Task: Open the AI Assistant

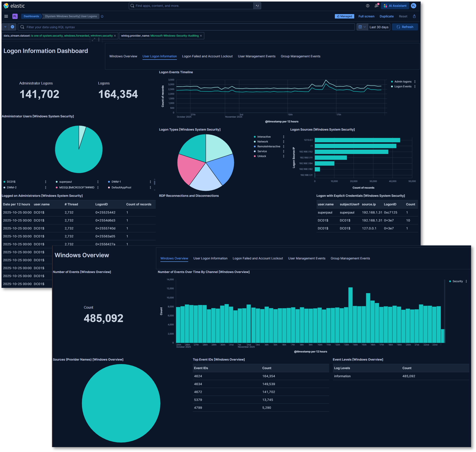Action: coord(395,6)
